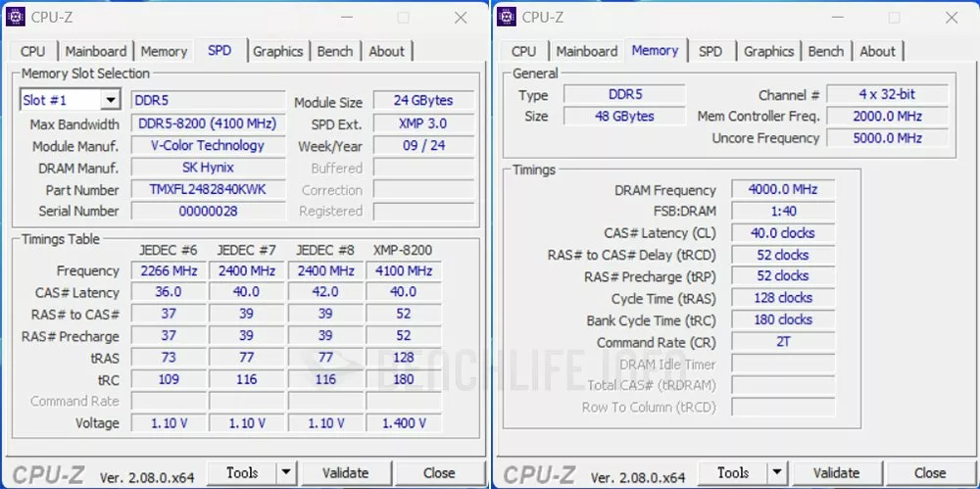Click CAS# Latency (CL) value 40.0 clocks
The image size is (980, 489).
click(x=782, y=233)
